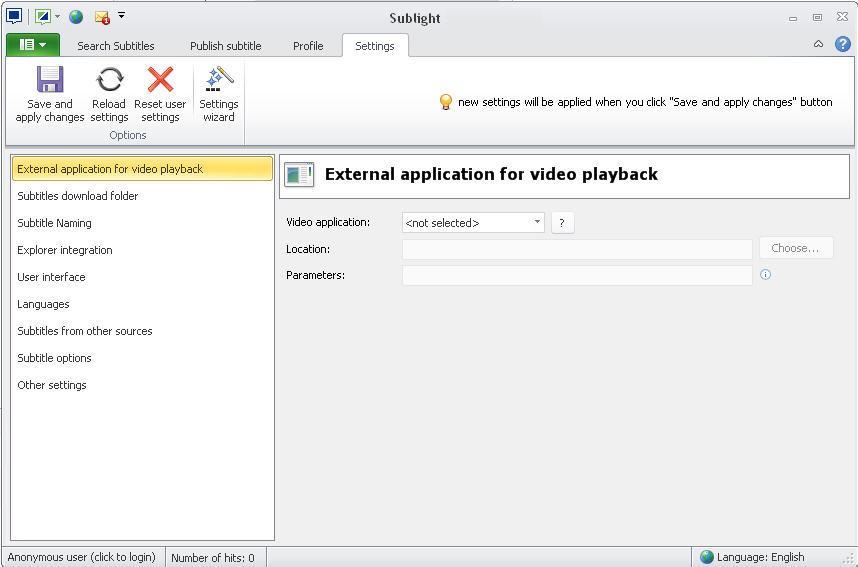Viewport: 858px width, 567px height.
Task: Click Save and apply changes floppy icon
Action: [x=50, y=79]
